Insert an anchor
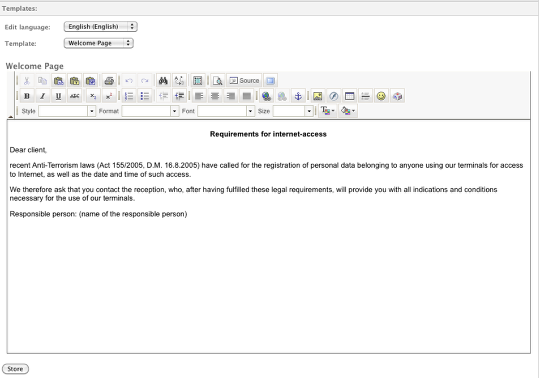Screen dimensions: 540x378 298,96
